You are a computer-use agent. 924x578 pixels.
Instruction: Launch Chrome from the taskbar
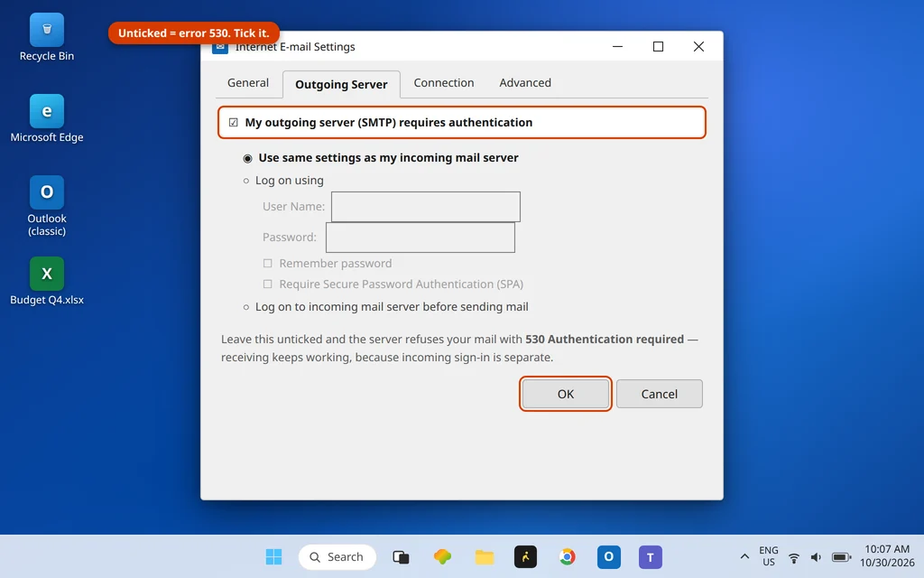tap(567, 556)
